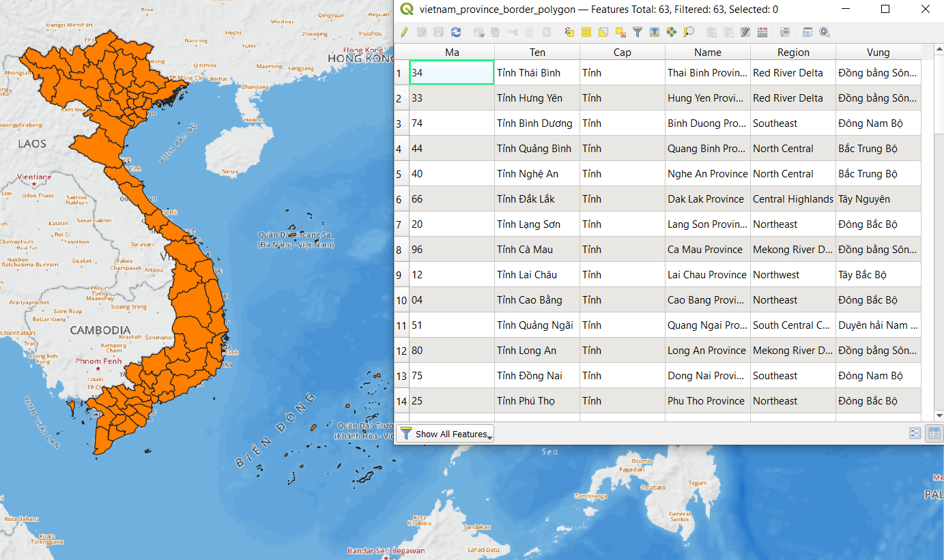Click the Paste features icon
The height and width of the screenshot is (560, 944).
547,32
